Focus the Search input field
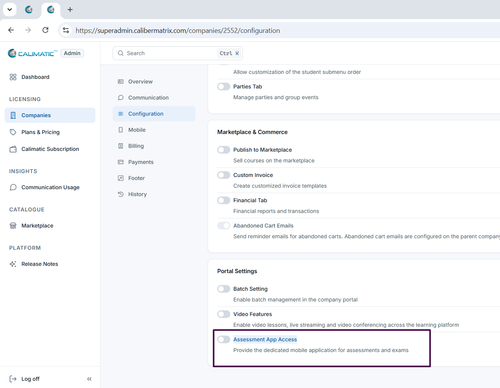Screen dimensions: 500x388 pos(177,53)
